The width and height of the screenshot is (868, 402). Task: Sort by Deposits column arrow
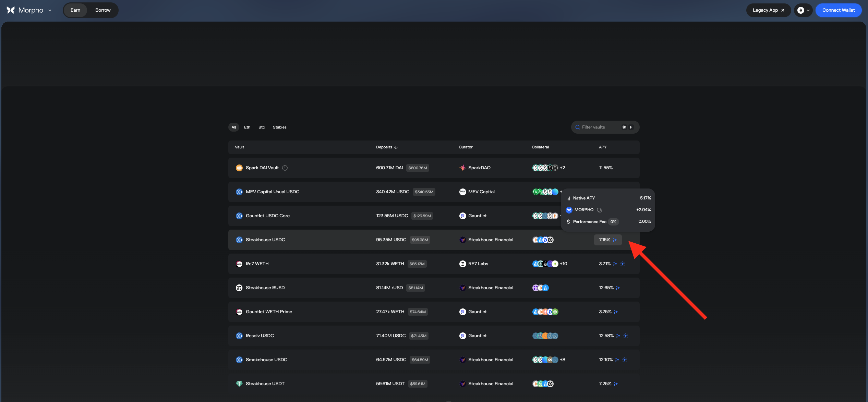click(x=396, y=147)
